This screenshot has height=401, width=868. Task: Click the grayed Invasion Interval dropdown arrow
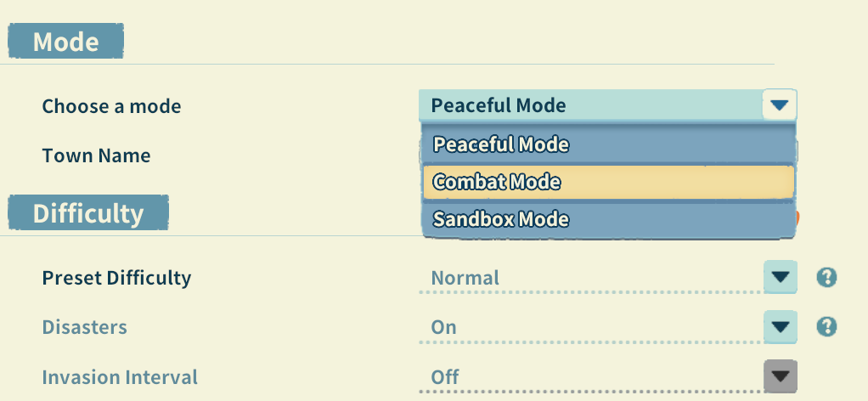pos(780,376)
